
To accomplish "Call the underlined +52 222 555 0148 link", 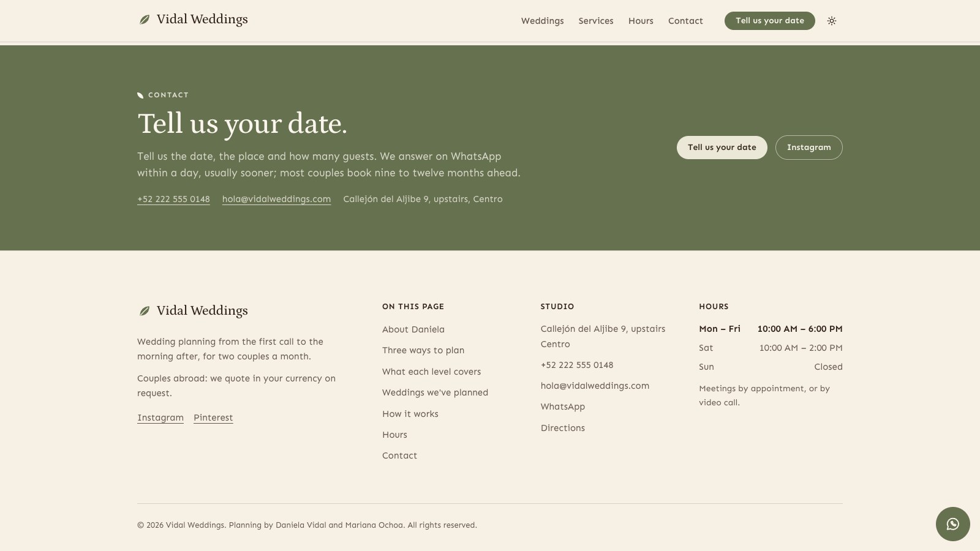I will pyautogui.click(x=173, y=199).
